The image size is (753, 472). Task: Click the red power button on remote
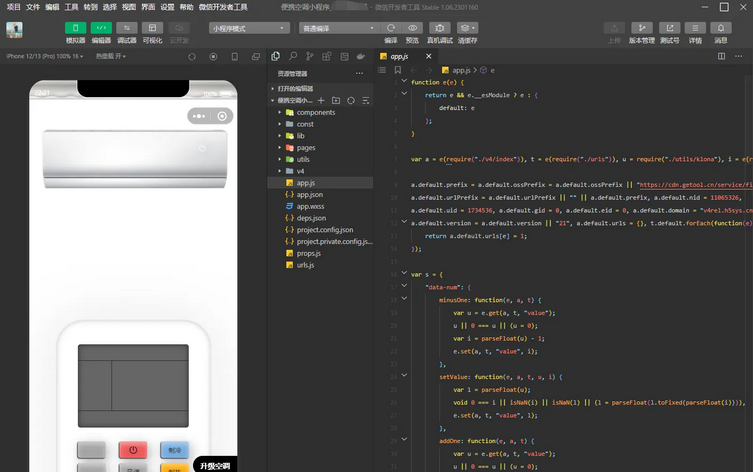point(132,450)
